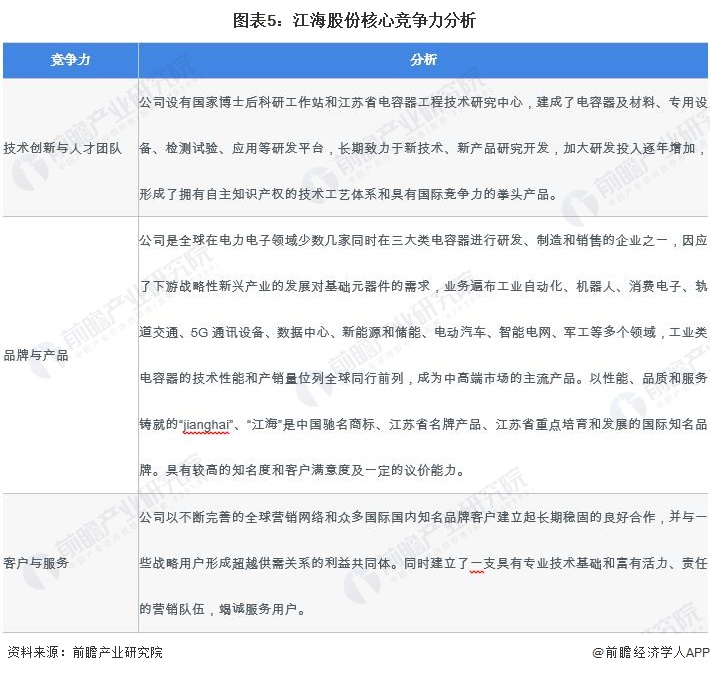Select the '竞争力' column header
Viewport: 710px width, 673px height.
coord(71,60)
